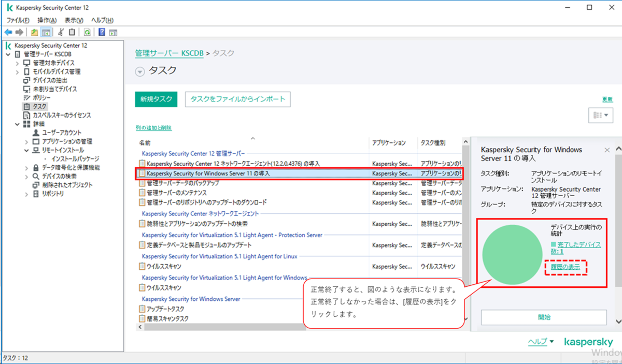Image resolution: width=622 pixels, height=364 pixels.
Task: Close the task details side panel
Action: [607, 150]
